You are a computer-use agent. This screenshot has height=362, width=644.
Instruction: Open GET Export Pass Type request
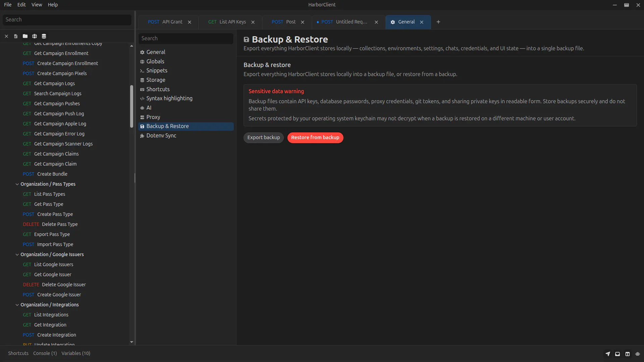pos(46,234)
